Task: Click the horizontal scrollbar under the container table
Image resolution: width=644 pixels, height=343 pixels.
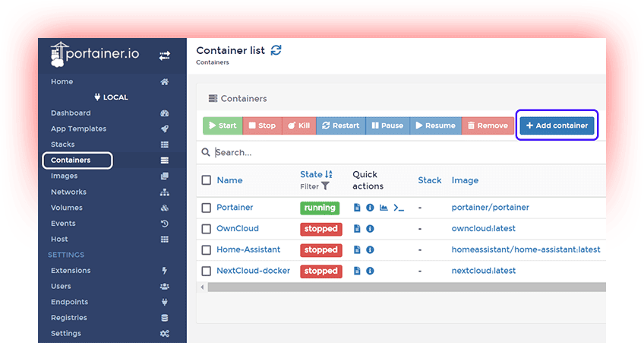Action: (x=402, y=287)
